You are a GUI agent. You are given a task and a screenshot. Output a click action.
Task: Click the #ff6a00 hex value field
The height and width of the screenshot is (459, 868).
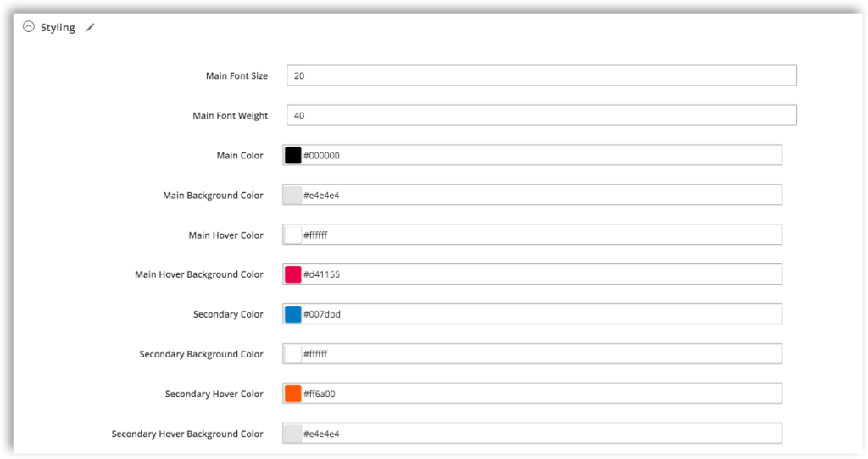pos(542,394)
